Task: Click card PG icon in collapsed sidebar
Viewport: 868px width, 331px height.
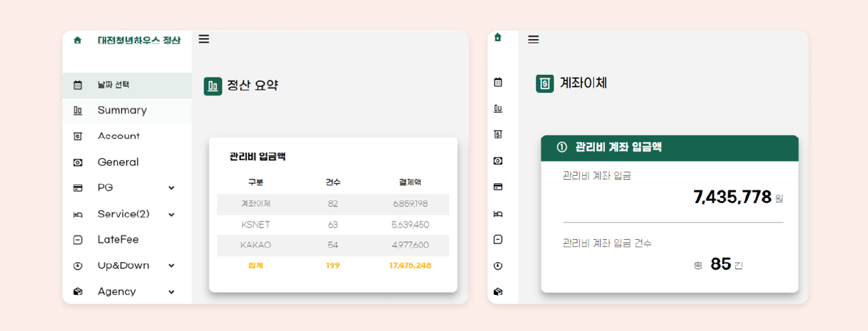Action: tap(497, 187)
